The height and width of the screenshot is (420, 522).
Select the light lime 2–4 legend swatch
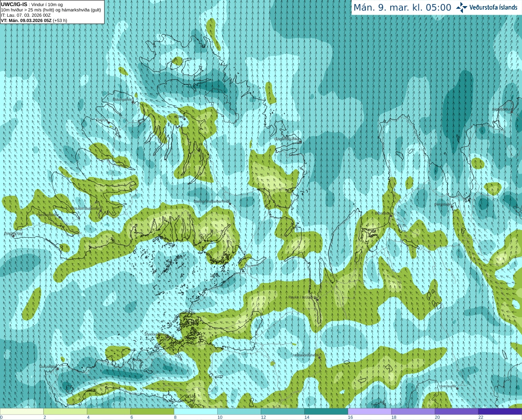(x=65, y=411)
